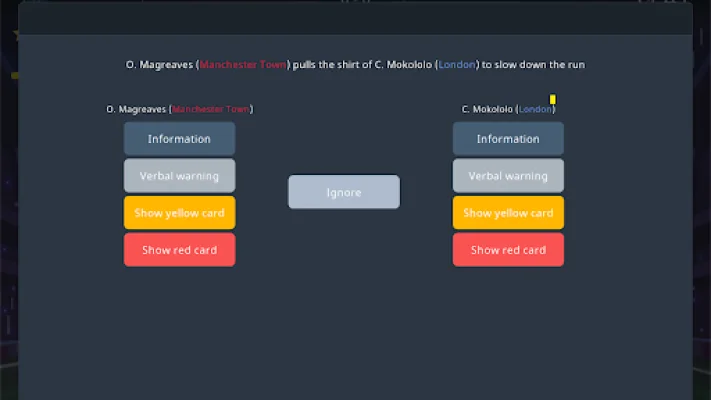
Task: Show yellow card to O. Magreaves
Action: click(179, 213)
